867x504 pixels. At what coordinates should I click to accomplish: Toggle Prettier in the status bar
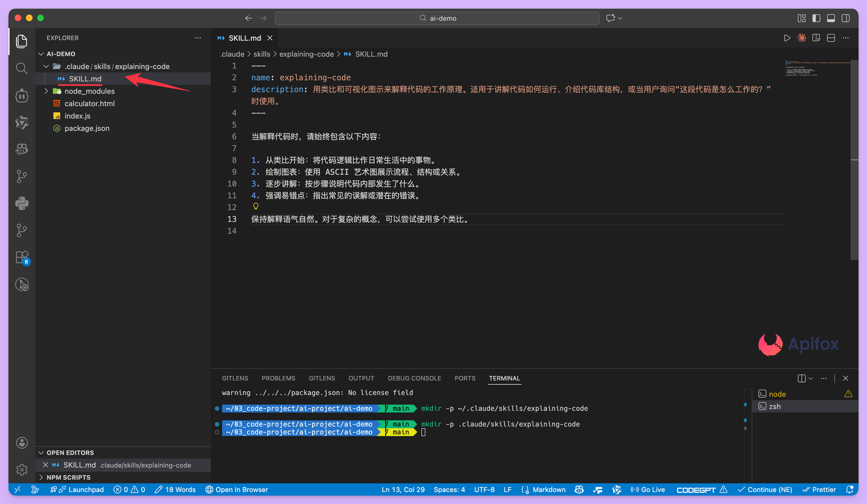(x=819, y=490)
